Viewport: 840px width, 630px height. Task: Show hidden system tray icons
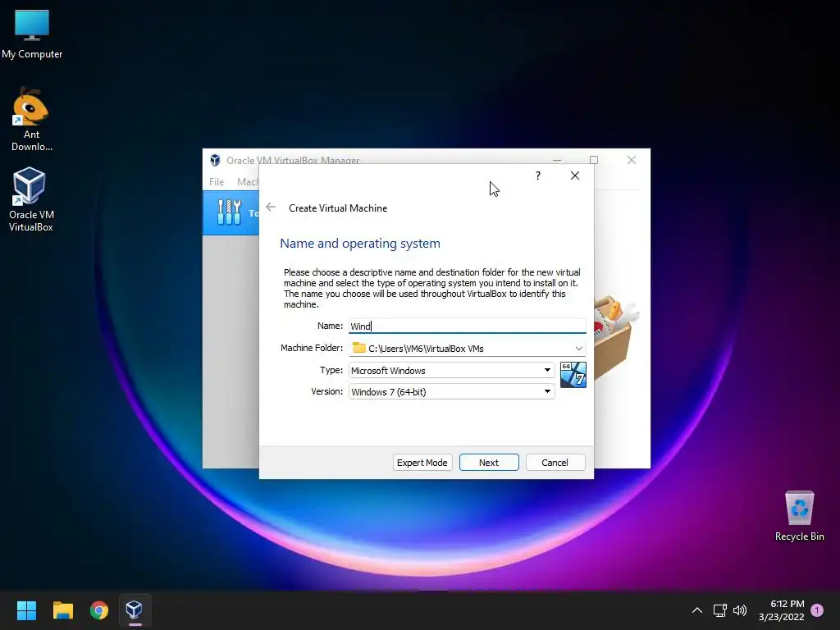697,610
